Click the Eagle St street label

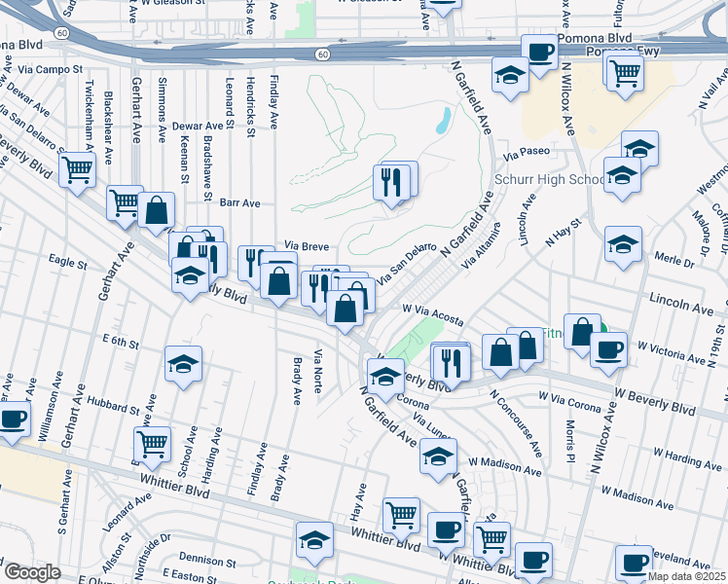click(x=68, y=262)
